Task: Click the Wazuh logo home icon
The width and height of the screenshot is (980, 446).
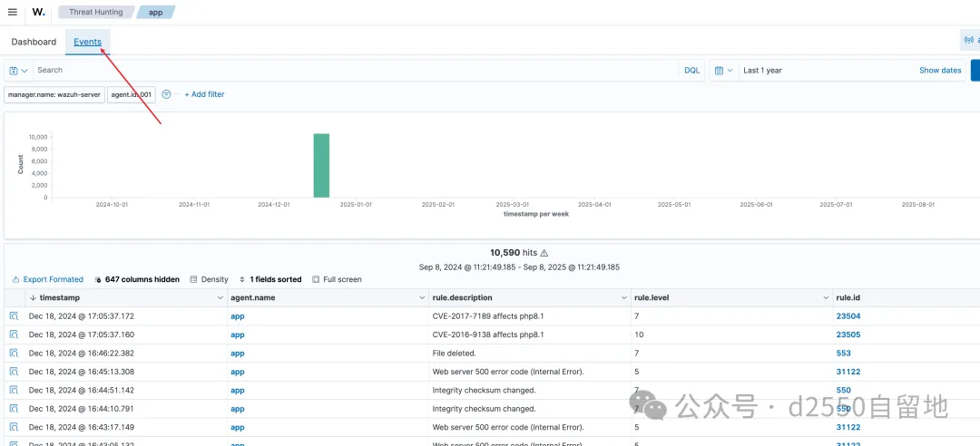Action: click(38, 12)
